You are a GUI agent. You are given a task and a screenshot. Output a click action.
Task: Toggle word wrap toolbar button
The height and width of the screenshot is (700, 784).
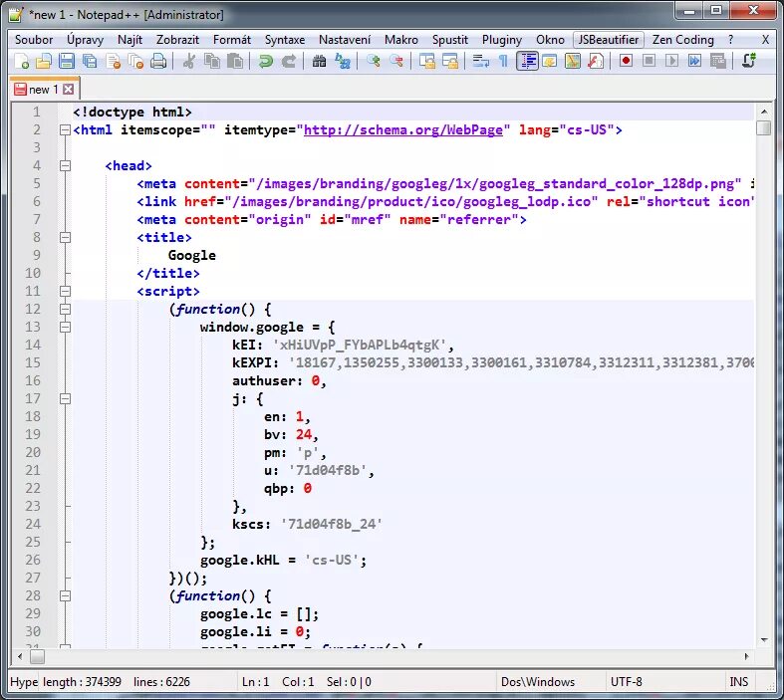coord(480,61)
